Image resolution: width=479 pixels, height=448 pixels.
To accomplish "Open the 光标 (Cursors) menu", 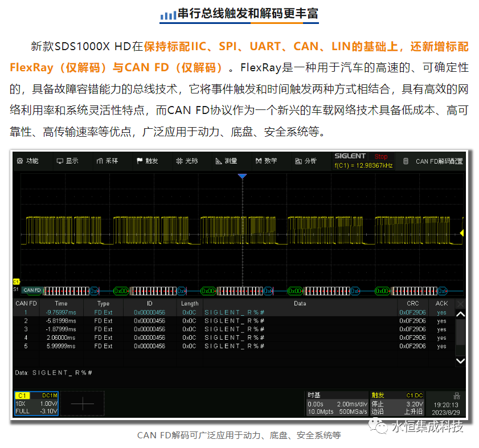I will (187, 161).
